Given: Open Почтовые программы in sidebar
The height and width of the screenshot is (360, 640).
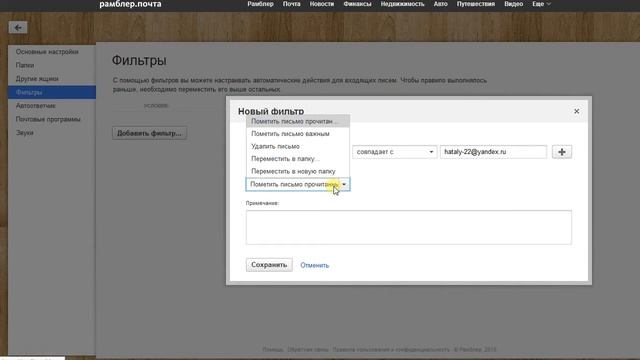Looking at the screenshot, I should tap(48, 119).
